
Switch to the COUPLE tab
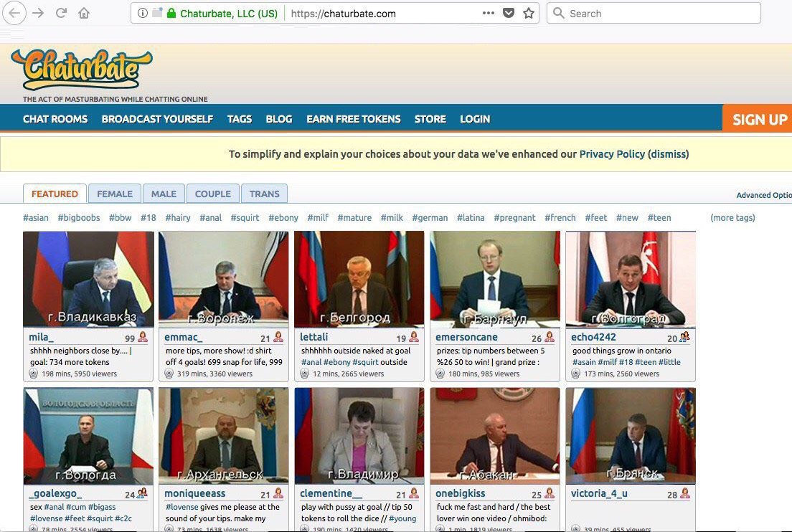point(212,194)
